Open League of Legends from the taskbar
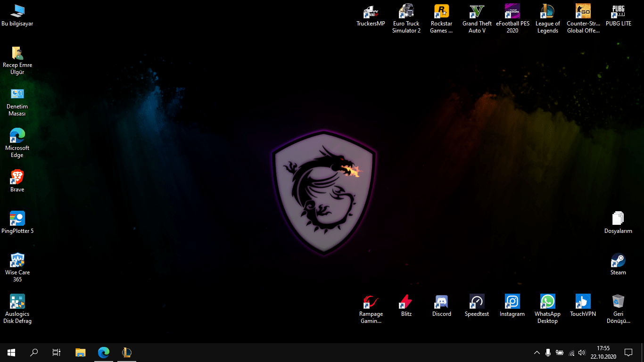 pos(126,353)
